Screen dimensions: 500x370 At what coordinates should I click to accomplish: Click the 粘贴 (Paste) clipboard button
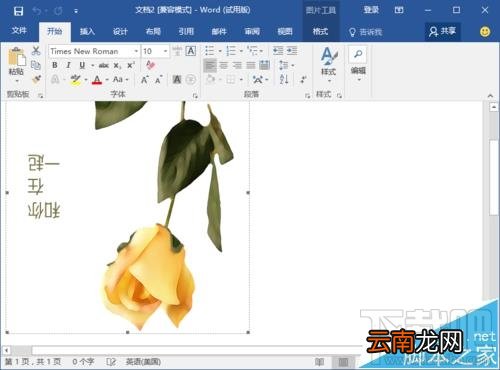pyautogui.click(x=16, y=57)
